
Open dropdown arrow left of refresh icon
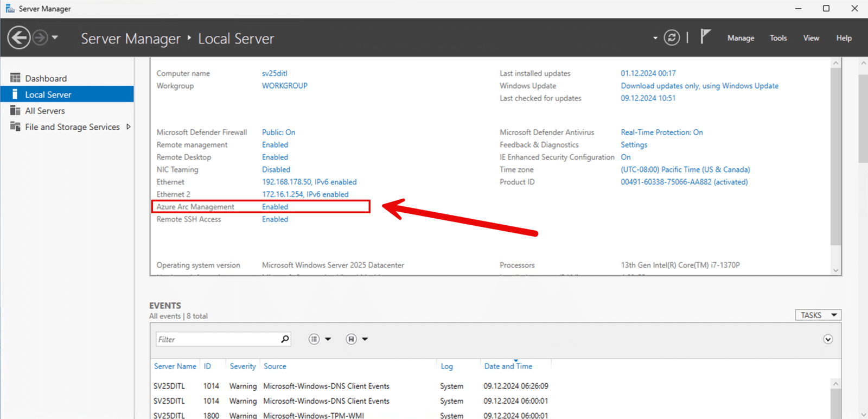coord(655,38)
